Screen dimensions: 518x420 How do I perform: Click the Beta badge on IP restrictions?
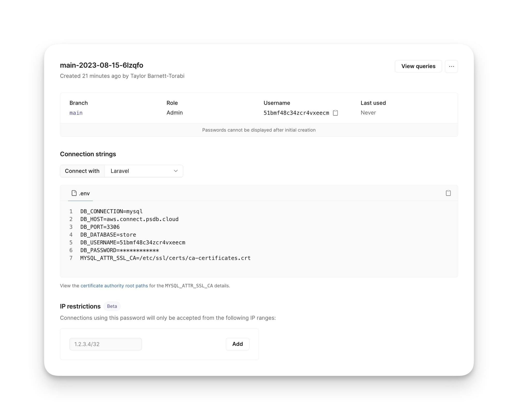(112, 306)
